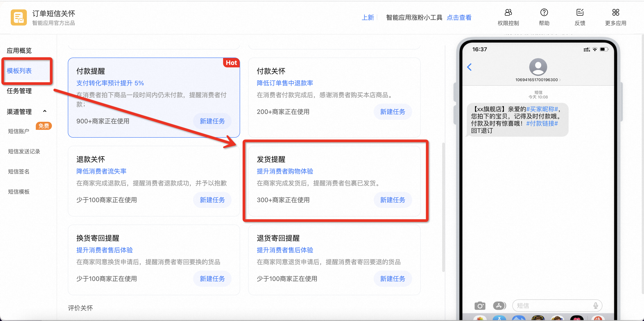Click 提升消费者购物体验 text
Image resolution: width=644 pixels, height=321 pixels.
coord(285,171)
